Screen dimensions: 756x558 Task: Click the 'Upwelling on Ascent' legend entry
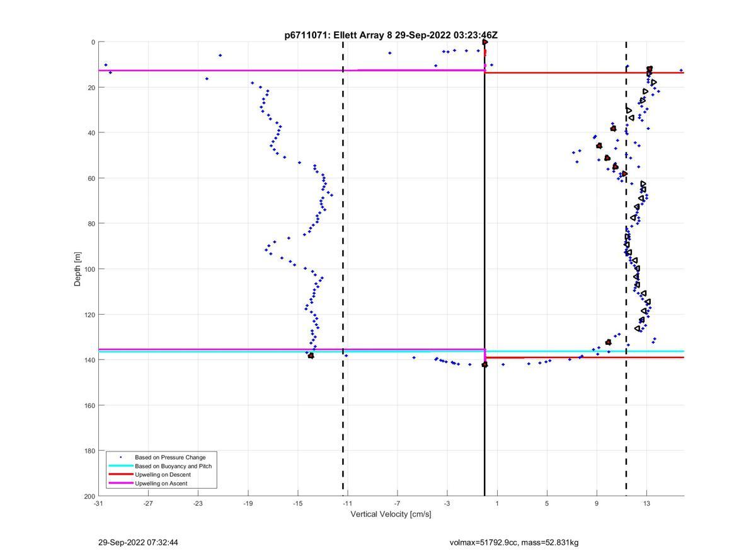pyautogui.click(x=161, y=484)
